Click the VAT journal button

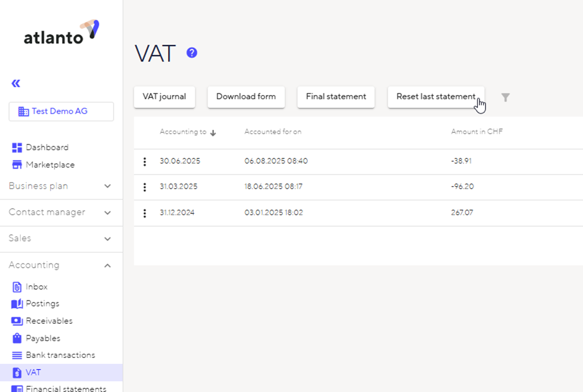[164, 97]
